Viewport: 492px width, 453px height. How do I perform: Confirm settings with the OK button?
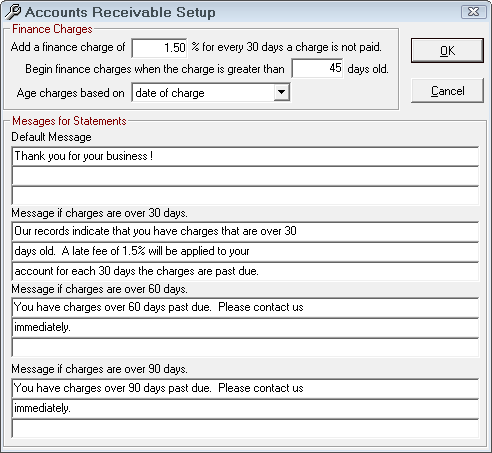pyautogui.click(x=447, y=51)
